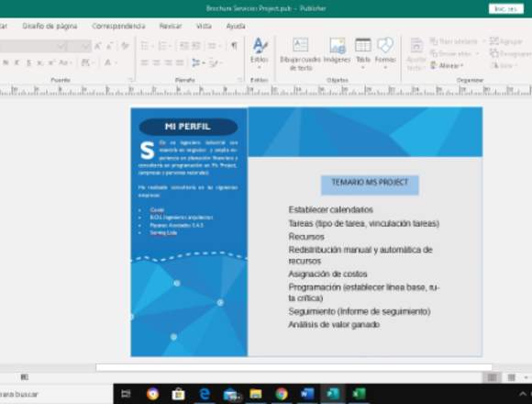This screenshot has width=532, height=404.
Task: Switch to Word from taskbar
Action: [307, 394]
